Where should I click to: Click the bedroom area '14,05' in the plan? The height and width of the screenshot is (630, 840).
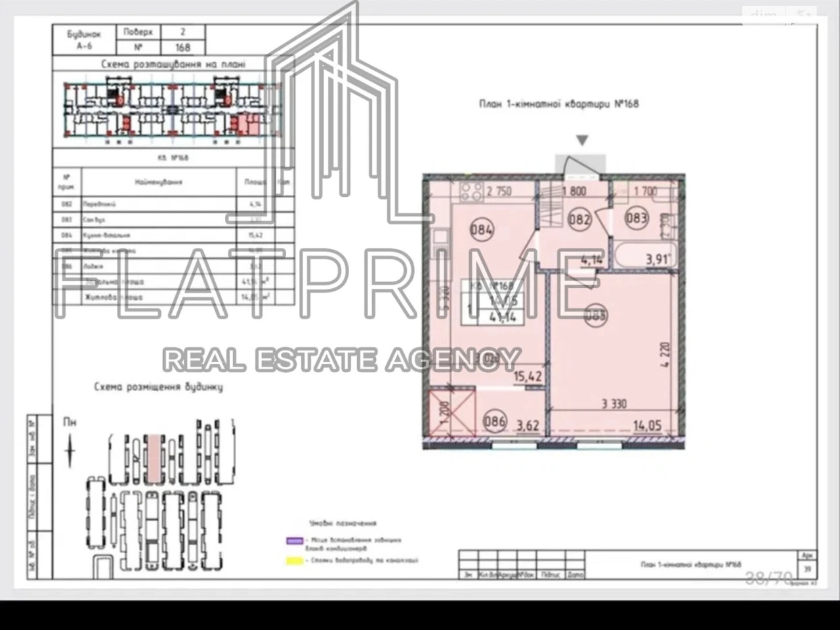coord(647,425)
